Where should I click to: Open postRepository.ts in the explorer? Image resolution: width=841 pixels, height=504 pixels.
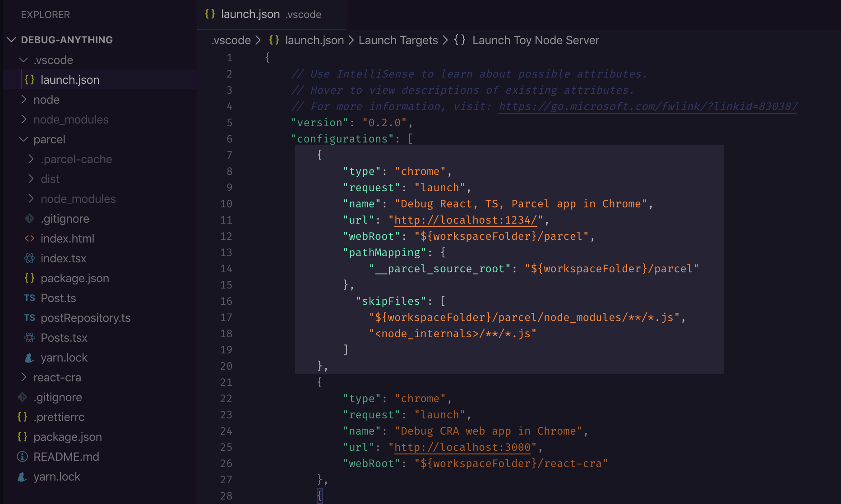tap(85, 318)
